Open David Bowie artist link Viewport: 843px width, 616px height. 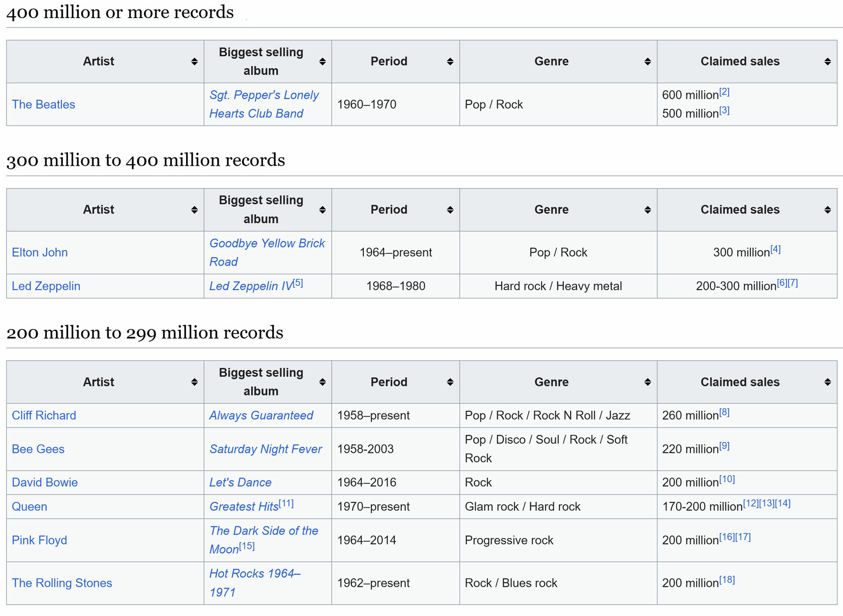(45, 483)
